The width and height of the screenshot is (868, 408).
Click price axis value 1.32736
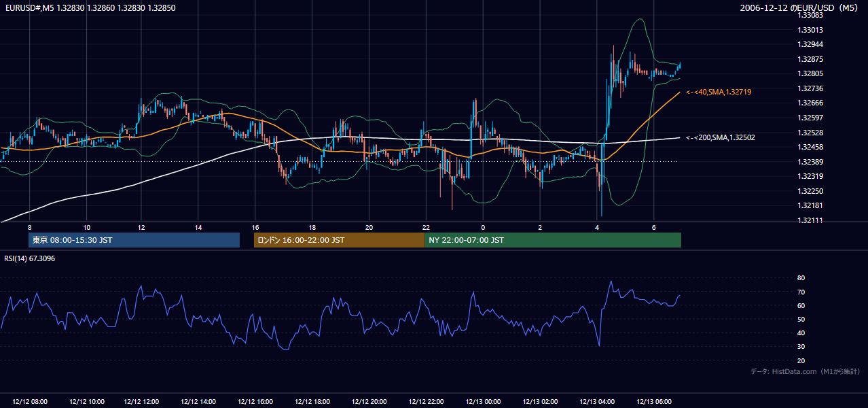click(x=810, y=88)
